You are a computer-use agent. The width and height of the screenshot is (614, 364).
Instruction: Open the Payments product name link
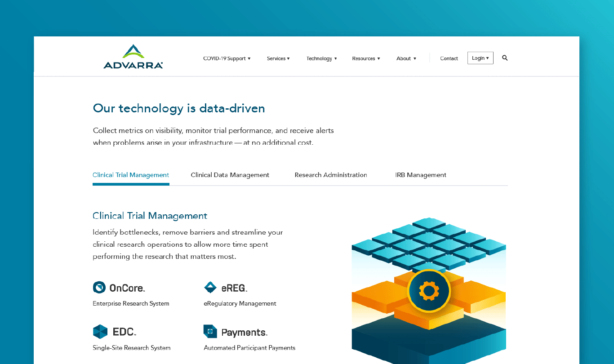pyautogui.click(x=245, y=333)
